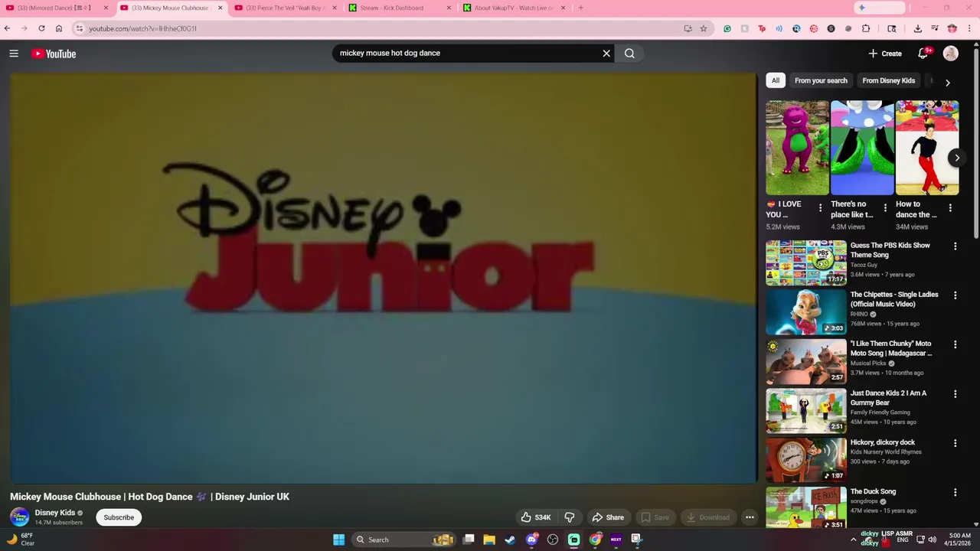Open The Duck Song title

[873, 491]
